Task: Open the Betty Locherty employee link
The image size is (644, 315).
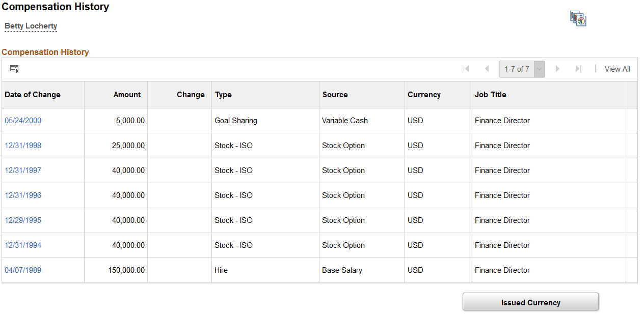Action: (31, 26)
